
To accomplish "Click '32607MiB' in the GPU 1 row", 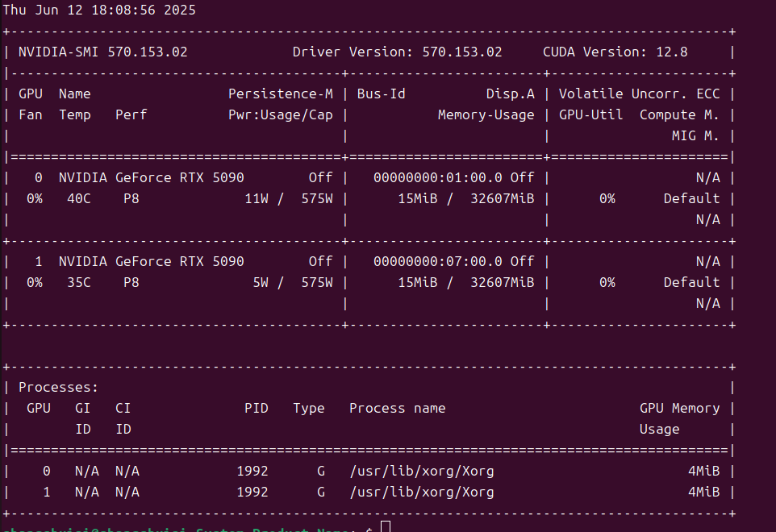I will (503, 282).
